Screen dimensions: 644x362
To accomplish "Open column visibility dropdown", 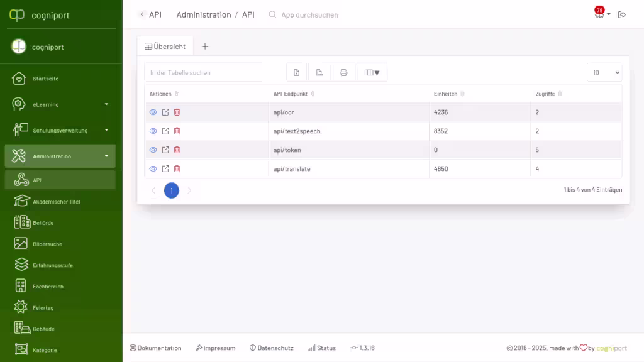I will [372, 73].
